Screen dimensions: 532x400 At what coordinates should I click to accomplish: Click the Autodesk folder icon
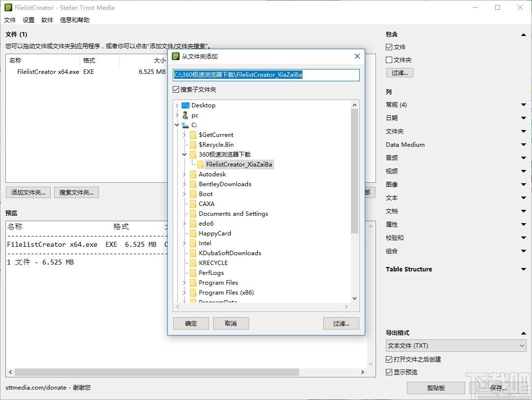(x=193, y=174)
